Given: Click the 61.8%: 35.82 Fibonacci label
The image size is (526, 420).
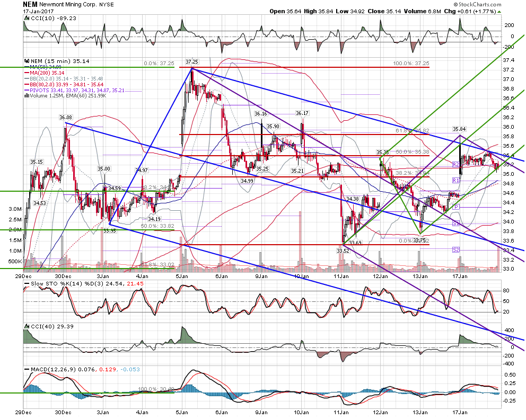Looking at the screenshot, I should click(x=413, y=130).
